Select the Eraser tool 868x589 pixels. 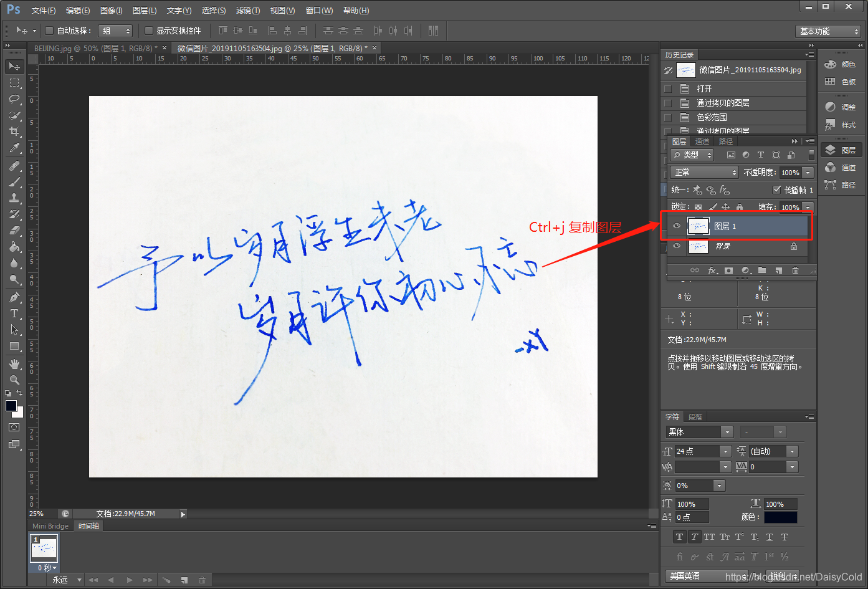click(x=14, y=231)
